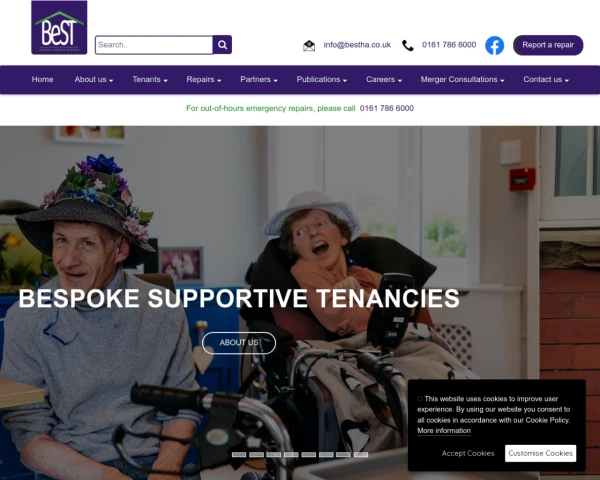Image resolution: width=600 pixels, height=480 pixels.
Task: Select the fourth carousel slide indicator
Action: [291, 455]
